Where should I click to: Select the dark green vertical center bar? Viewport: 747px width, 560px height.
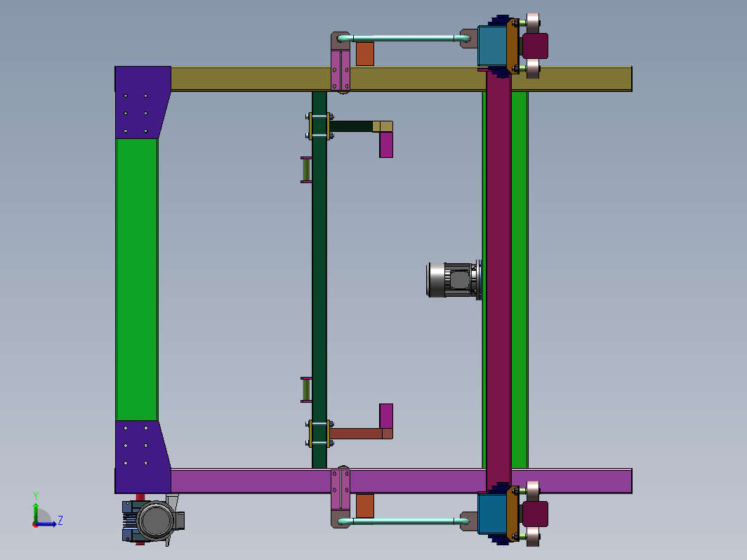pyautogui.click(x=319, y=279)
